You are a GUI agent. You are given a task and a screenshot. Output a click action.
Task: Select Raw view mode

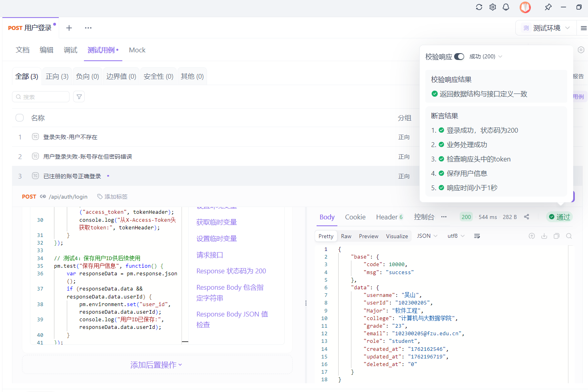click(x=346, y=236)
